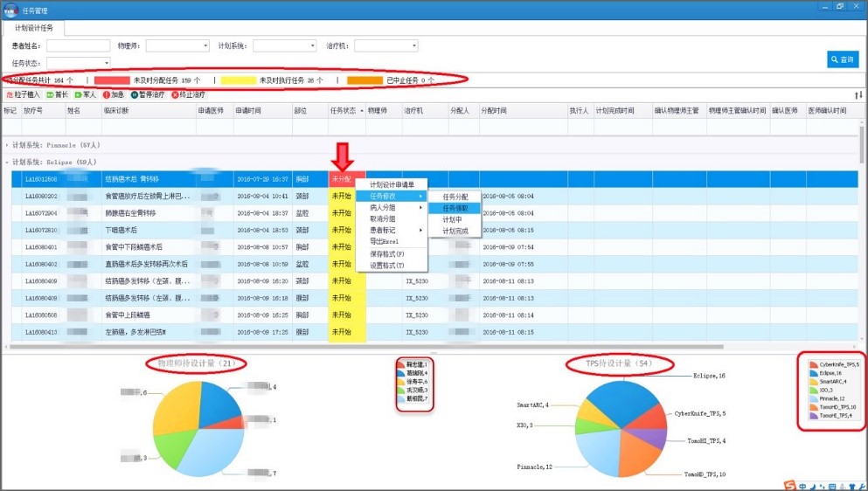
Task: Open the 物理师 dropdown
Action: pos(205,45)
